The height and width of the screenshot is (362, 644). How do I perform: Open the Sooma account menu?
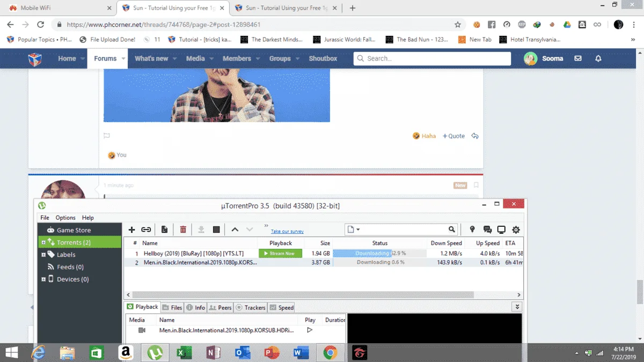tap(544, 58)
